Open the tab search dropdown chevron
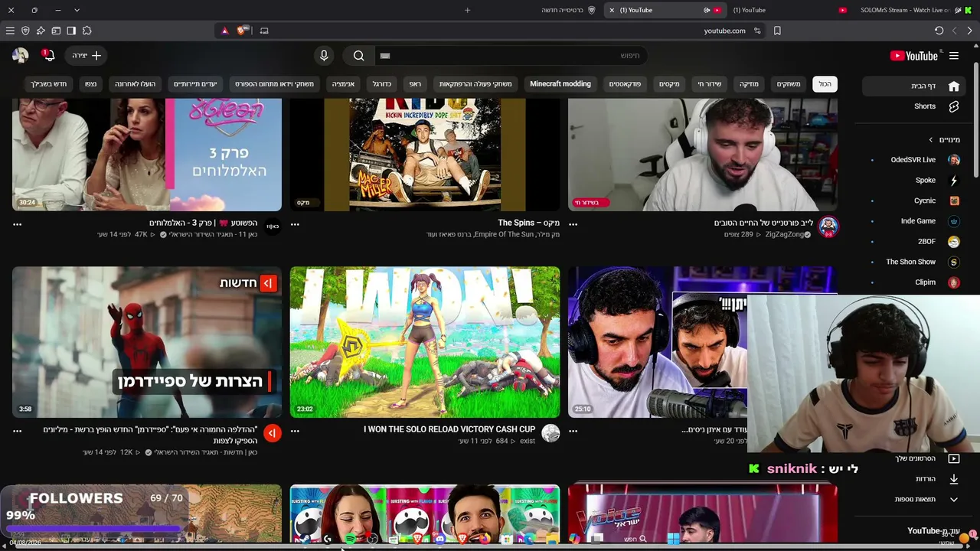The image size is (980, 551). pyautogui.click(x=77, y=10)
